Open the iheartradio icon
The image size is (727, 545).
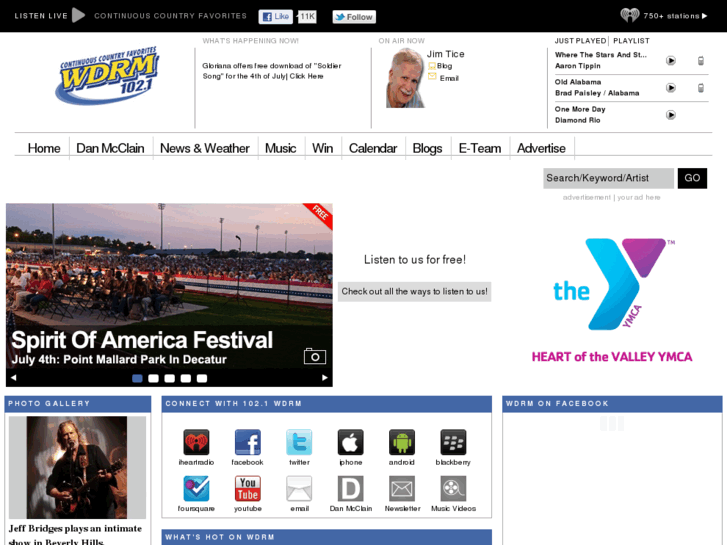[x=196, y=442]
